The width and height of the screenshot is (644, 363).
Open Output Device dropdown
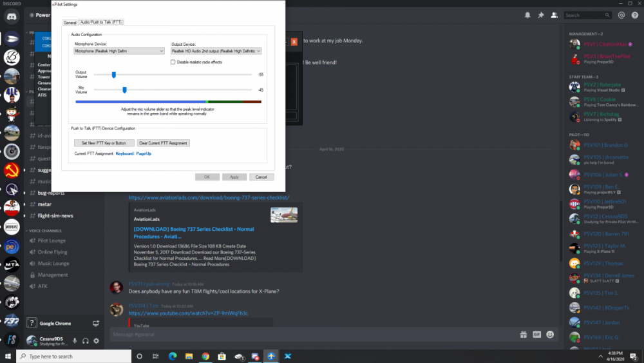click(x=216, y=51)
